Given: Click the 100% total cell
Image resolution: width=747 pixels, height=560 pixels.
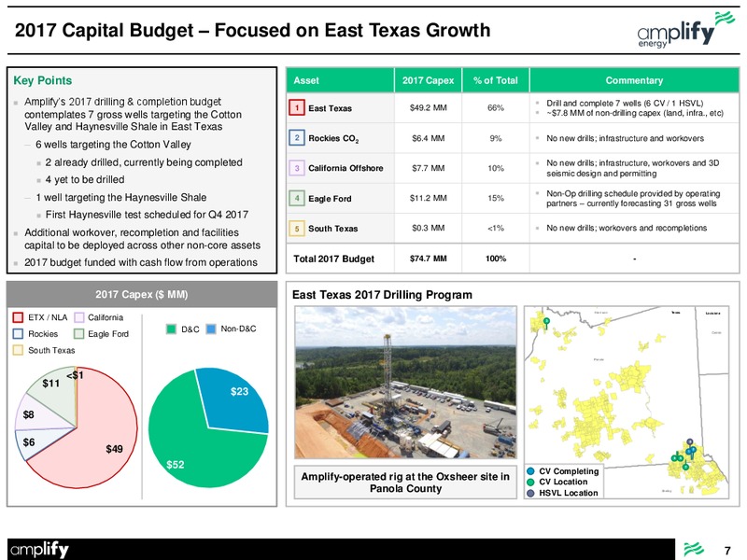Looking at the screenshot, I should [x=496, y=259].
